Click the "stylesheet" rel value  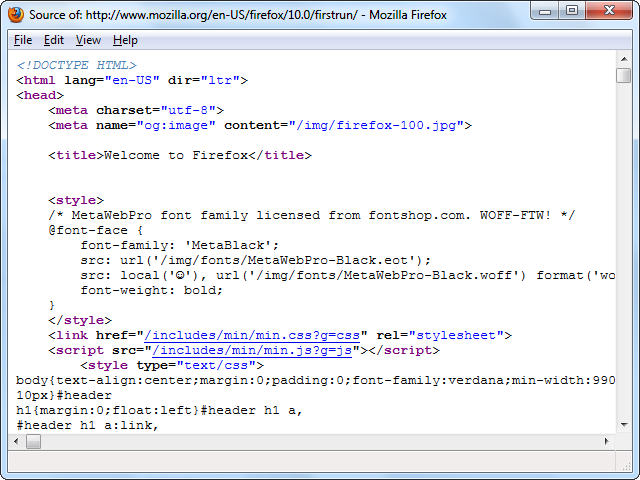pos(456,336)
